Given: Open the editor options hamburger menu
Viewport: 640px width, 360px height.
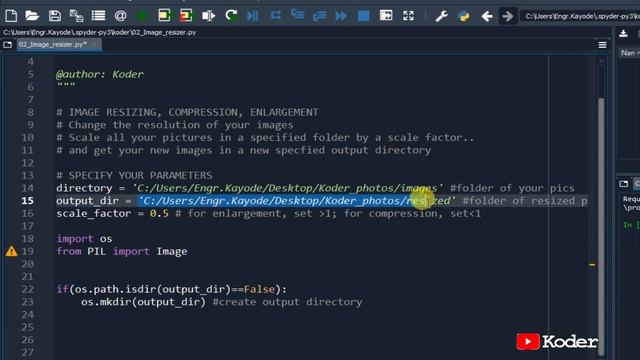Looking at the screenshot, I should coord(602,45).
